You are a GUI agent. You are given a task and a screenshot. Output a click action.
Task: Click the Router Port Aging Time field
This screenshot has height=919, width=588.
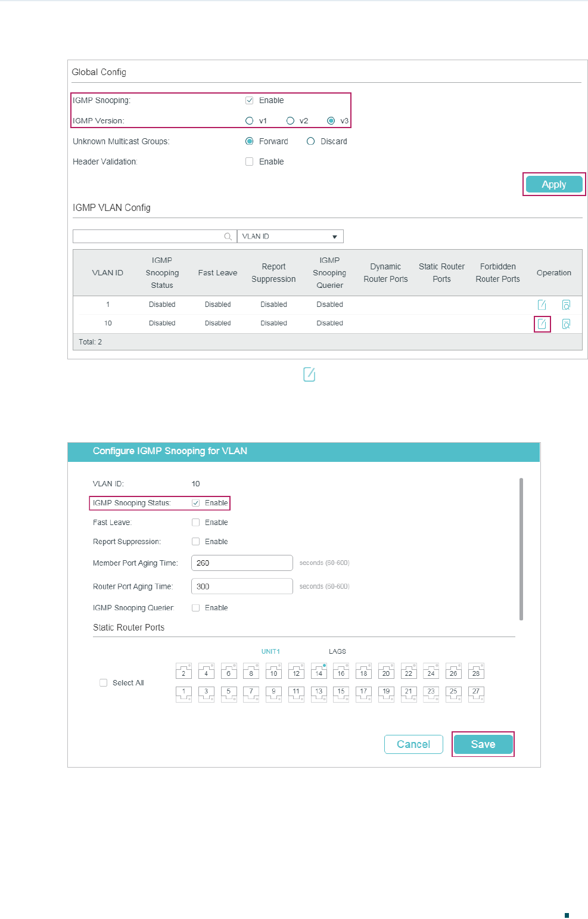tap(242, 586)
